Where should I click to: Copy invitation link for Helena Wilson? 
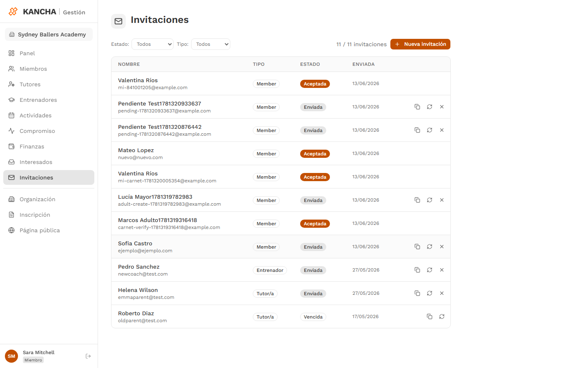tap(417, 293)
